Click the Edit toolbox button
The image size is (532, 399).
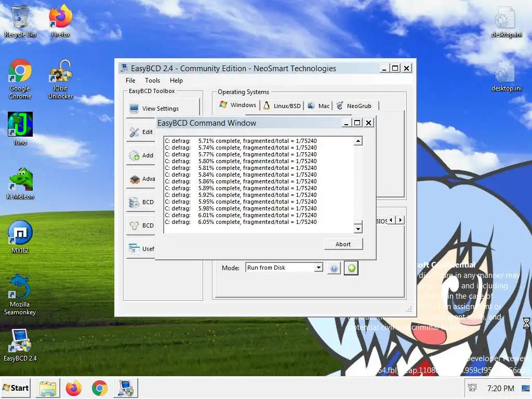[x=141, y=132]
